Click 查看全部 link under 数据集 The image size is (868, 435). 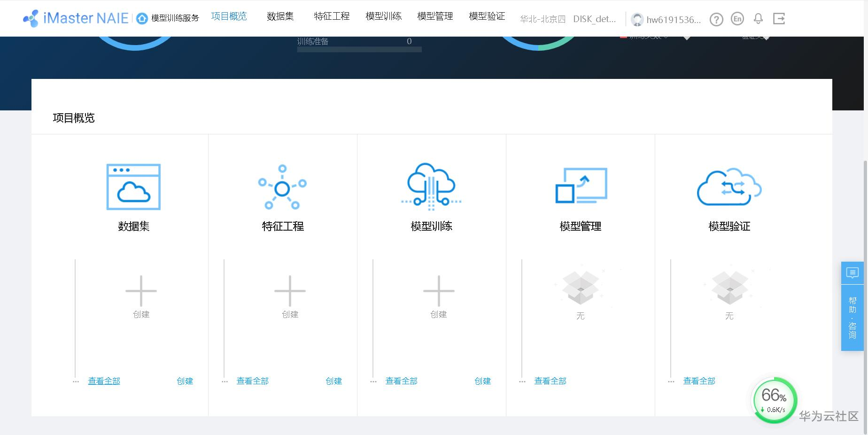[104, 381]
